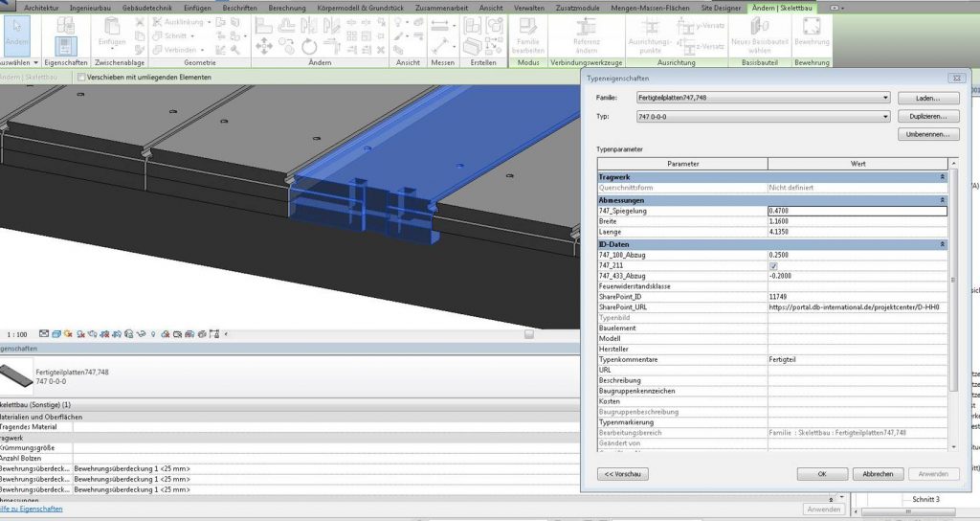Open the Berechnung ribbon tab
980x521 pixels.
pyautogui.click(x=288, y=7)
